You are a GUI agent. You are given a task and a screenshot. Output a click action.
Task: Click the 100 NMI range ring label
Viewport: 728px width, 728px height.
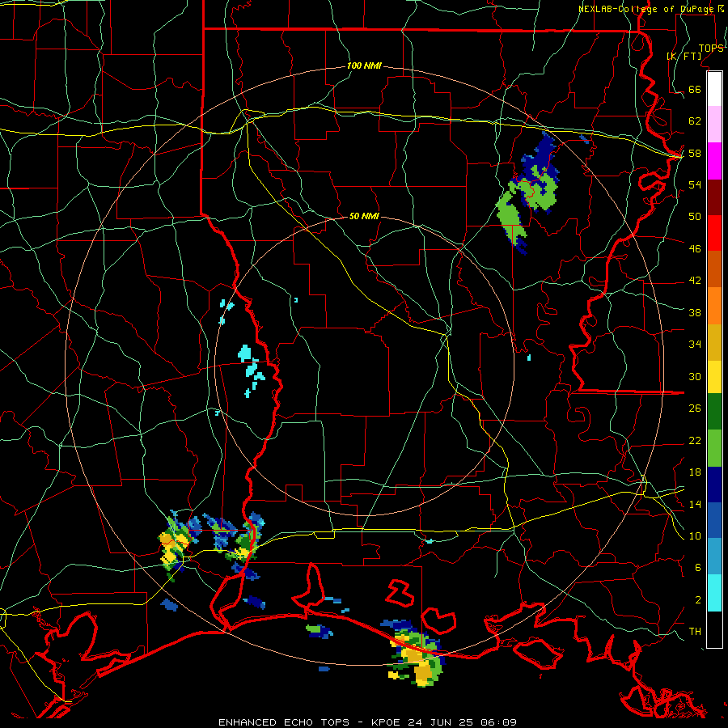click(x=364, y=66)
